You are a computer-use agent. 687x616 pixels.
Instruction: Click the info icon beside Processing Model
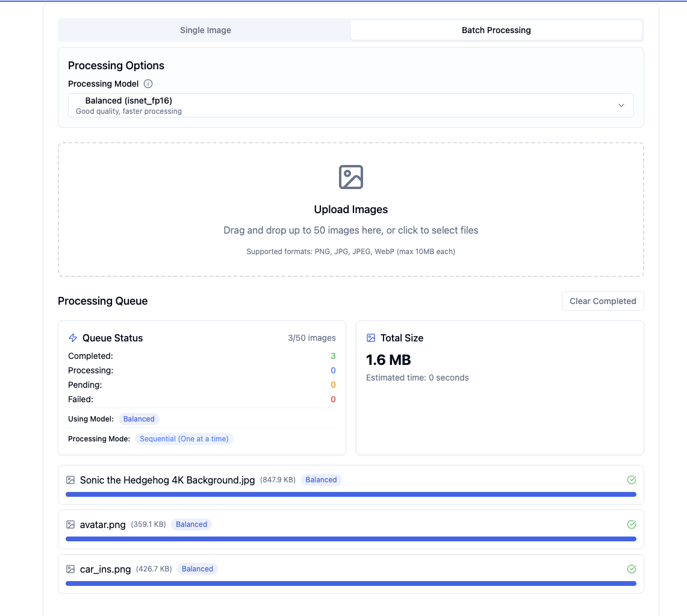pos(148,84)
